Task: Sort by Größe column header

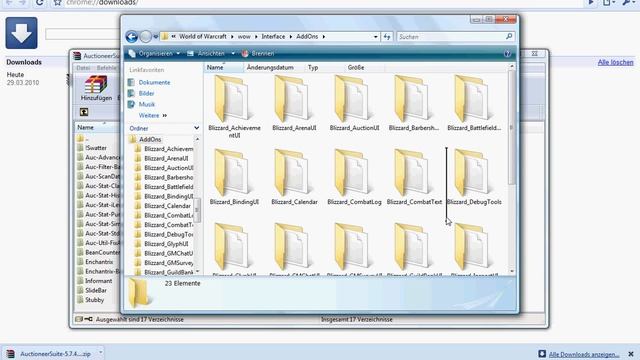Action: [356, 67]
